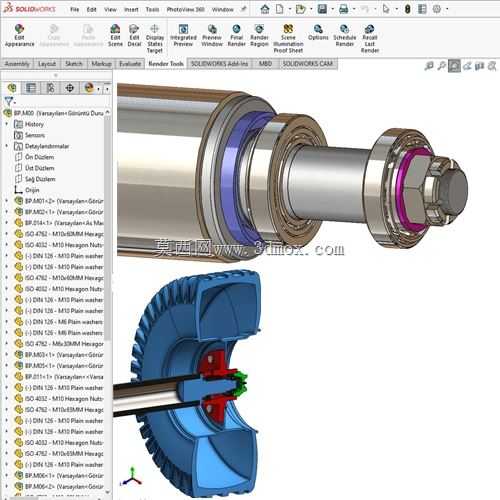Open the PhotoView 360 menu
The height and width of the screenshot is (500, 500).
(186, 10)
